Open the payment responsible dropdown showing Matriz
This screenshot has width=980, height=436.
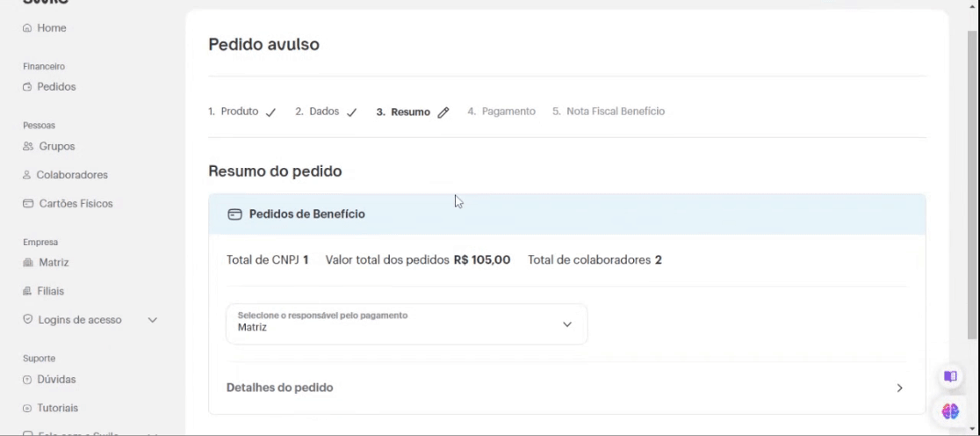coord(407,324)
